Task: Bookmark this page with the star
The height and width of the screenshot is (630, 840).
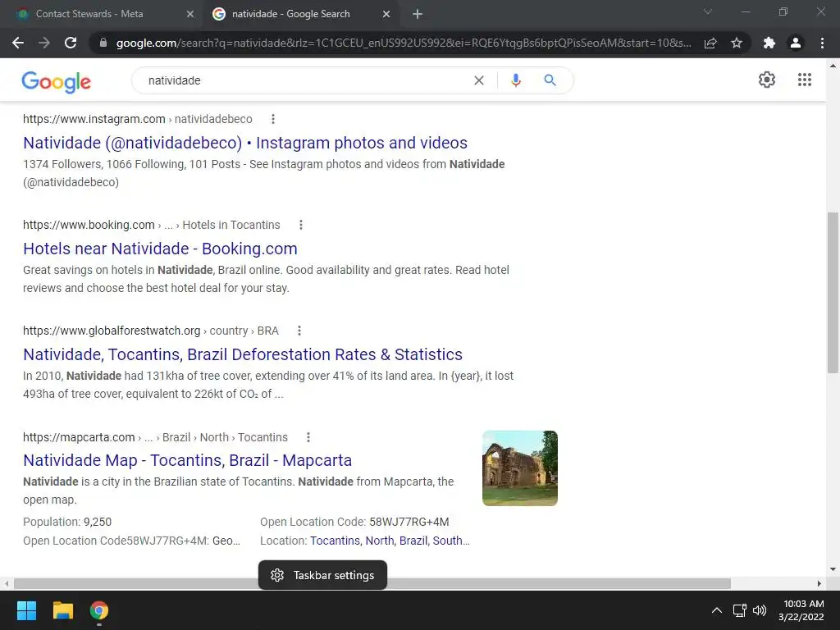Action: click(737, 43)
